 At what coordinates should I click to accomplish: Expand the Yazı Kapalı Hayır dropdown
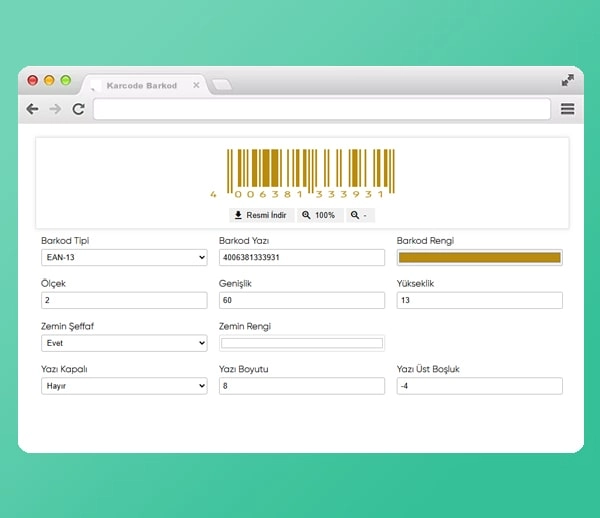[124, 386]
